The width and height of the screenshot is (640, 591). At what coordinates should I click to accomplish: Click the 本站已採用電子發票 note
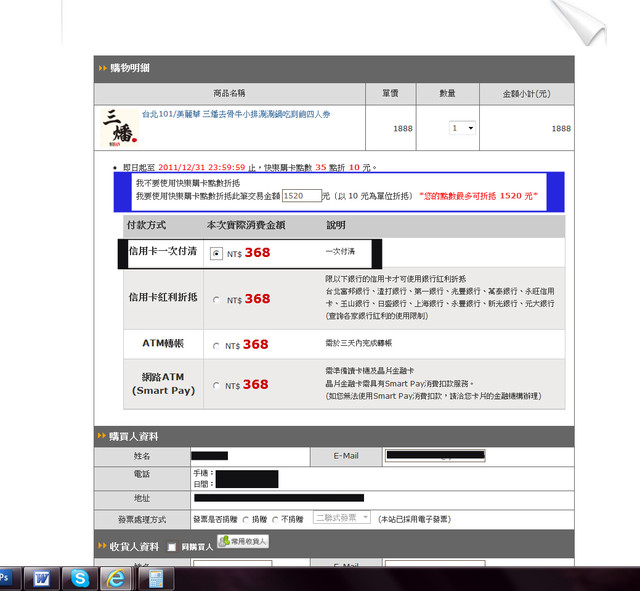coord(414,519)
